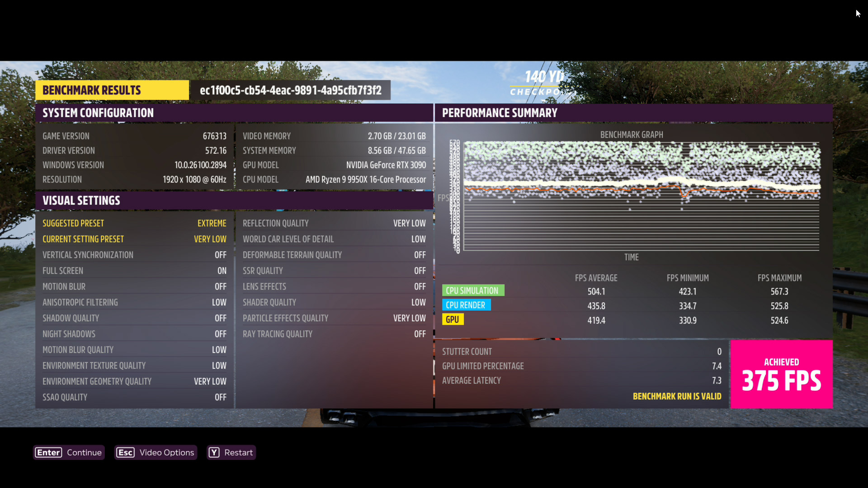Toggle VERTICAL SYNCHRONIZATION off setting
The width and height of the screenshot is (868, 488).
pyautogui.click(x=221, y=254)
